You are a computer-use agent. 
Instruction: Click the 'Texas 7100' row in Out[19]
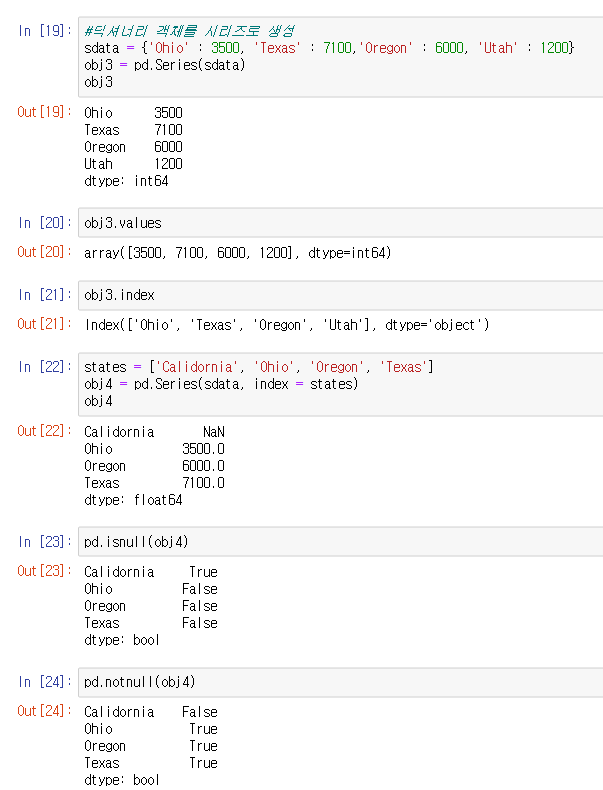pos(133,130)
